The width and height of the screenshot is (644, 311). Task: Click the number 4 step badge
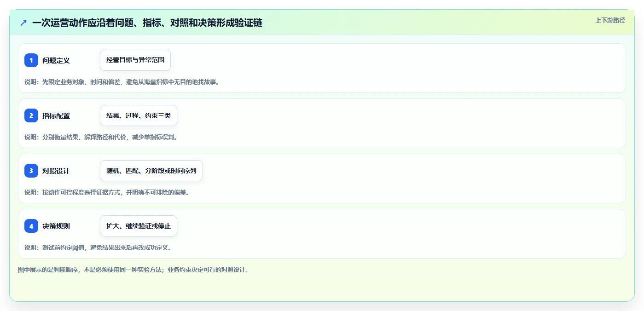tap(31, 226)
